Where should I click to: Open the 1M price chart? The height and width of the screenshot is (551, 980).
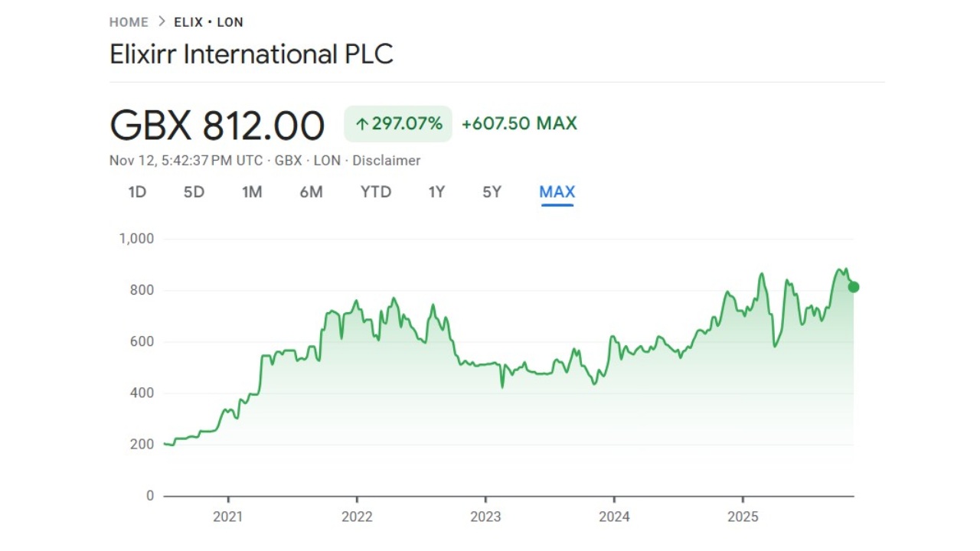coord(253,192)
